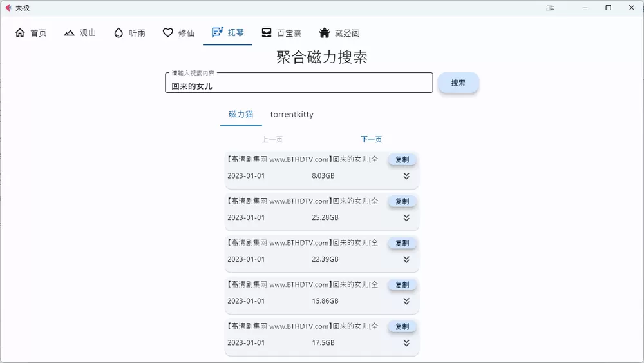Copy magnet link of the 8.03GB result
The height and width of the screenshot is (363, 644).
(402, 159)
